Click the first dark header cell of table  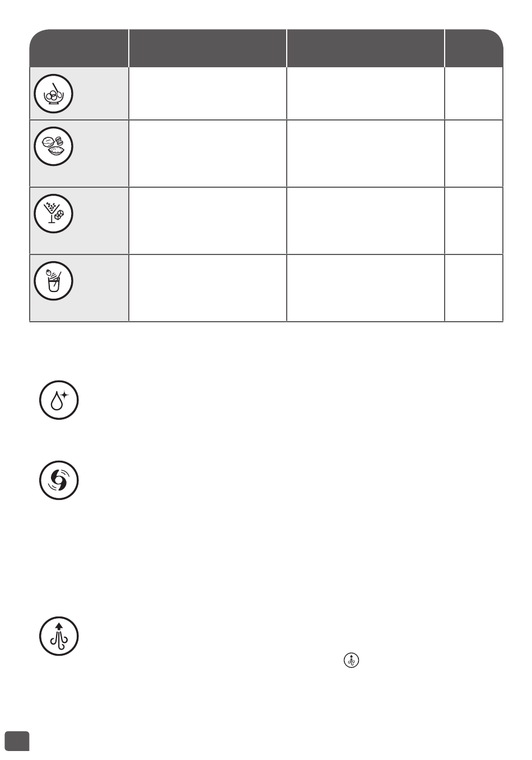pyautogui.click(x=79, y=48)
